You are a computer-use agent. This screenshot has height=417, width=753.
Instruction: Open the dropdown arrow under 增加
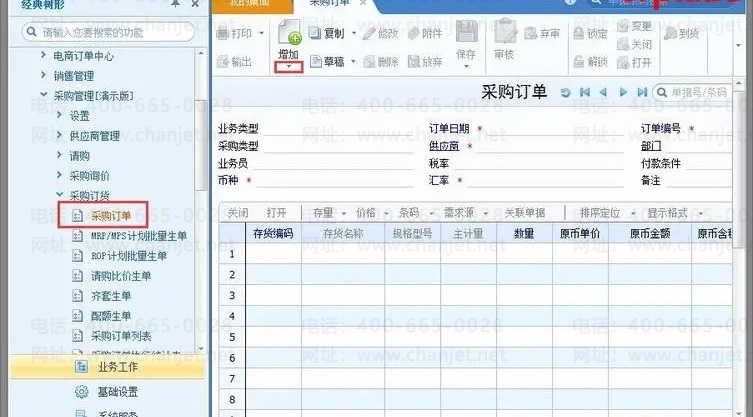click(289, 67)
